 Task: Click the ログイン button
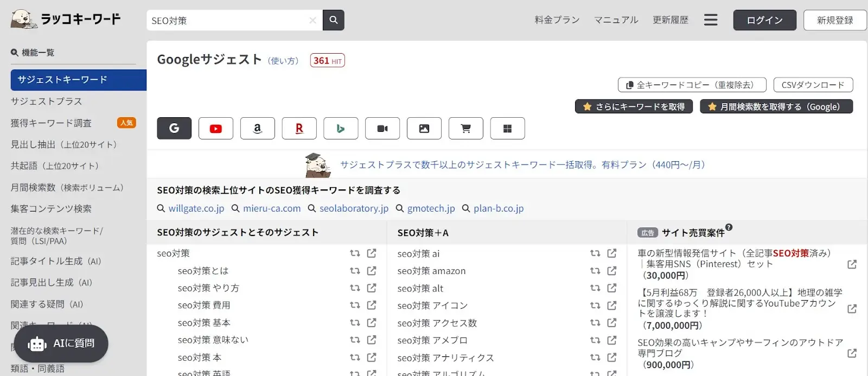[765, 20]
